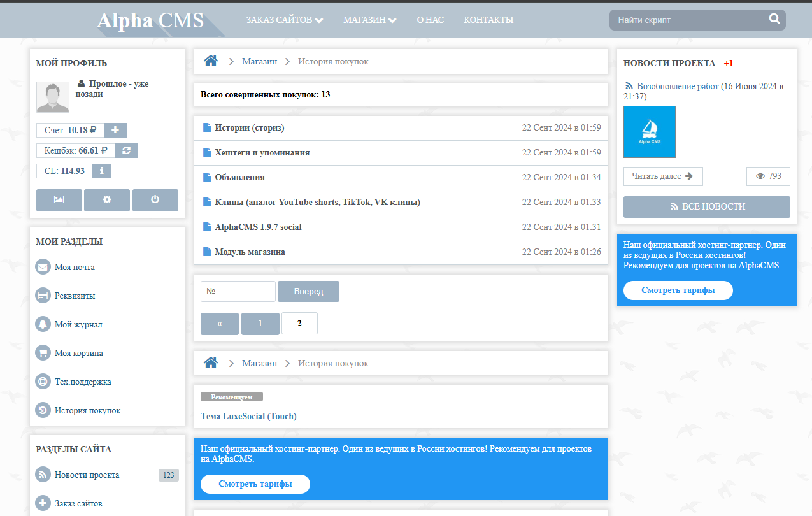Screen dimensions: 812x516
Task: Click the page number input field
Action: (238, 291)
